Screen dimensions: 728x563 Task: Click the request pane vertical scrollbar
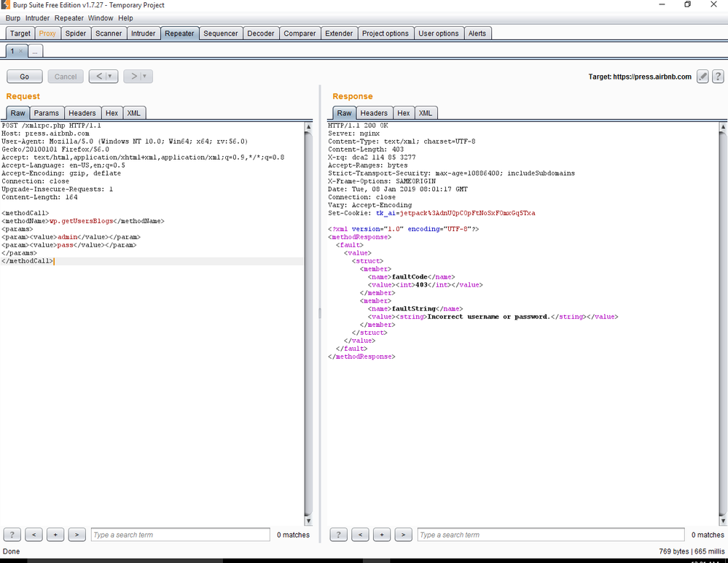tap(308, 323)
